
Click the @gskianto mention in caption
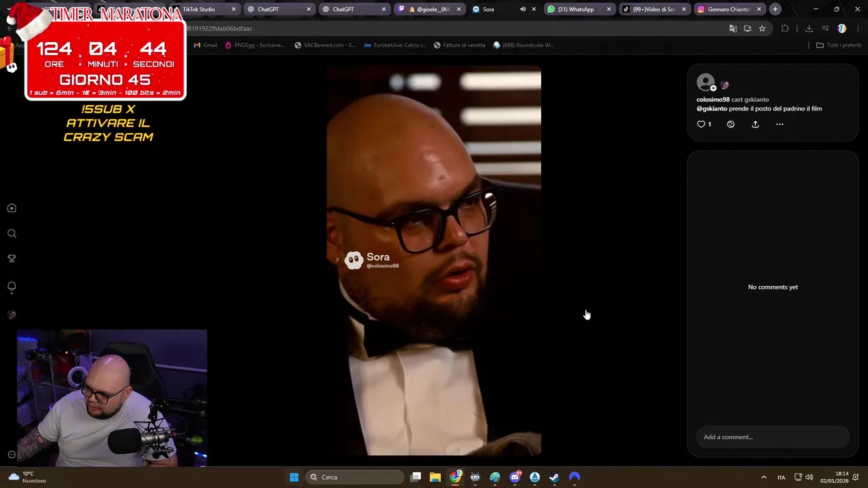click(x=711, y=108)
